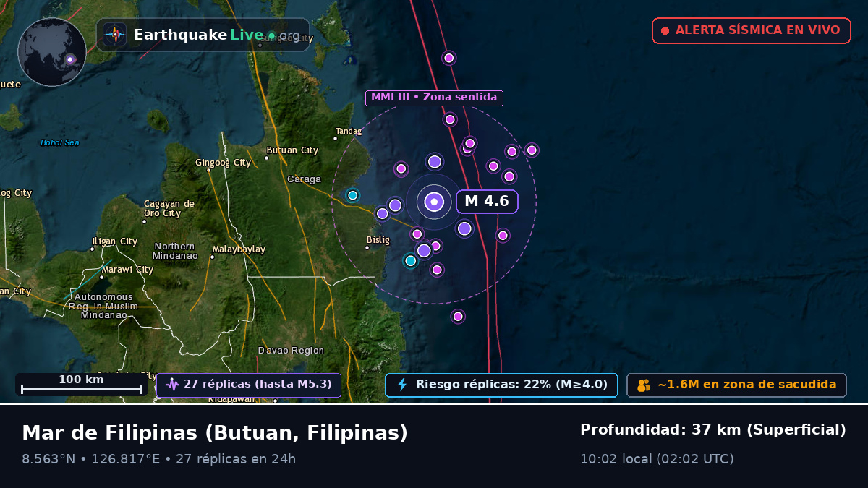The height and width of the screenshot is (488, 868).
Task: Click the Malaybalay city label
Action: (x=239, y=249)
